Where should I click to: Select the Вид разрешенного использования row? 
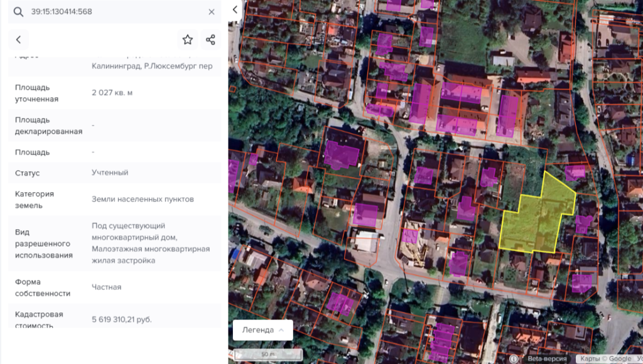tap(115, 243)
